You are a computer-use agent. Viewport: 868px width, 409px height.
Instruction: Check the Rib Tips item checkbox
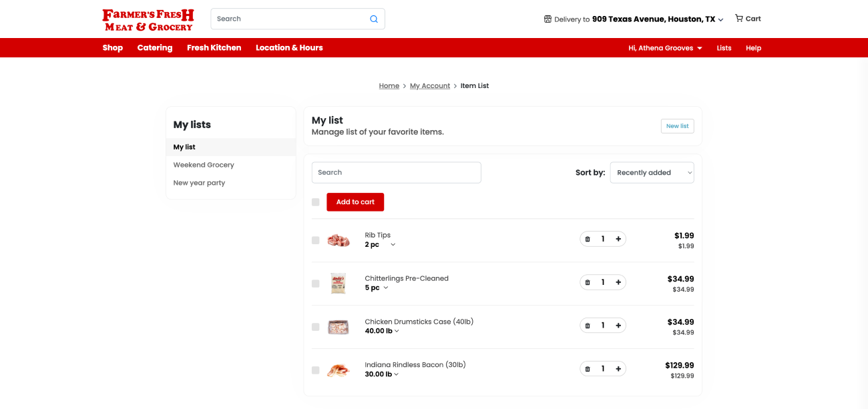(316, 240)
